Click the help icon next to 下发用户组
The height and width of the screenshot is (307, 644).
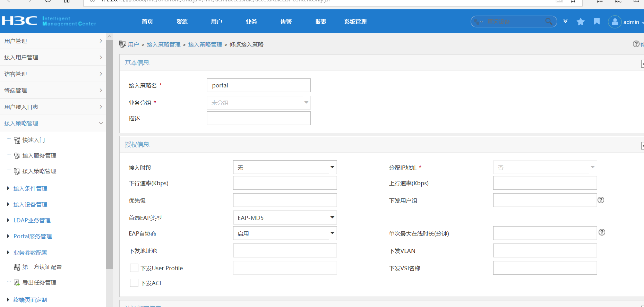[601, 200]
